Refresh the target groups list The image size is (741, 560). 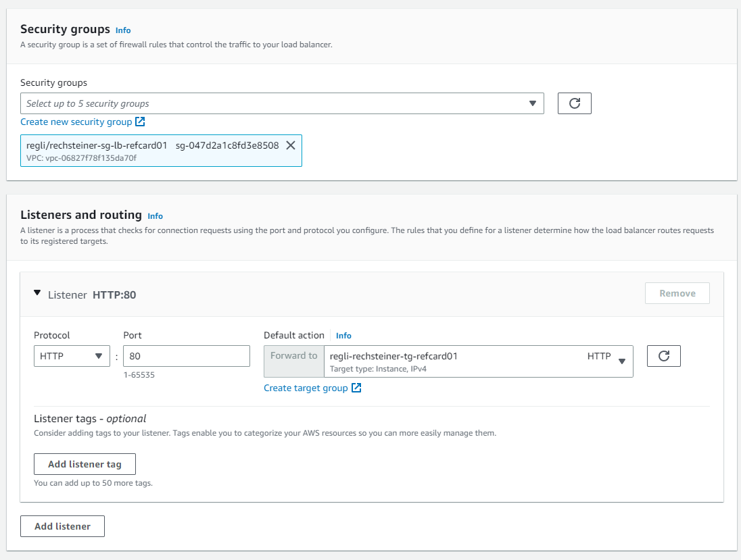click(x=663, y=356)
